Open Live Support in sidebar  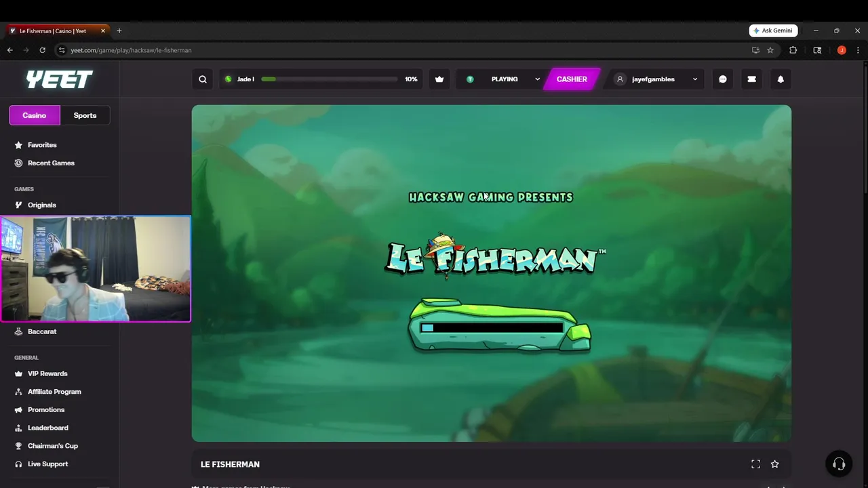click(x=47, y=464)
